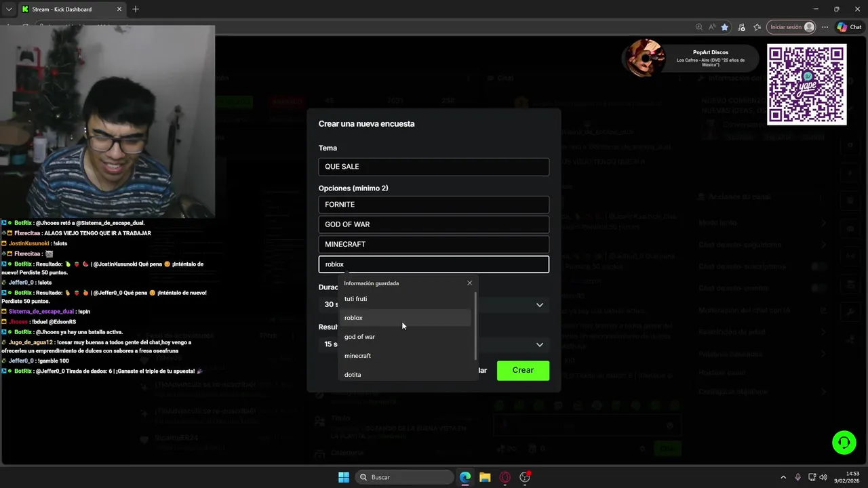The image size is (868, 488).
Task: Choose 'tuti fruti' autofill suggestion
Action: tap(405, 299)
